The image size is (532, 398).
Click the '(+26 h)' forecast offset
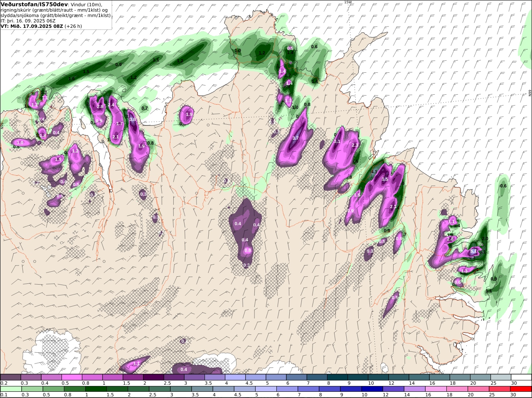pos(73,26)
